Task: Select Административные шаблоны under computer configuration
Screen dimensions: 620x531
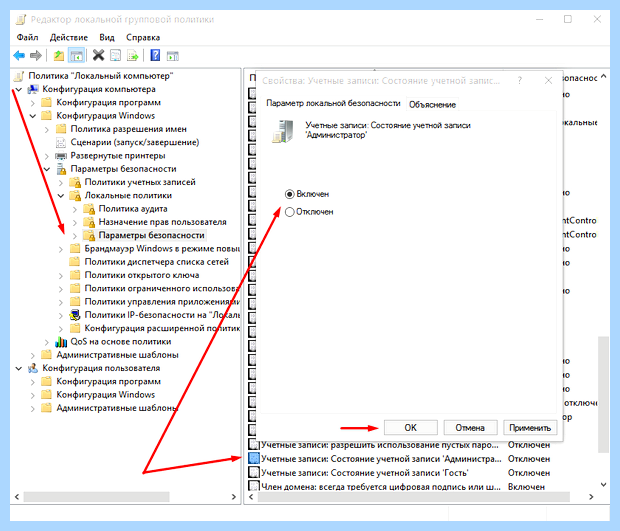Action: point(117,355)
